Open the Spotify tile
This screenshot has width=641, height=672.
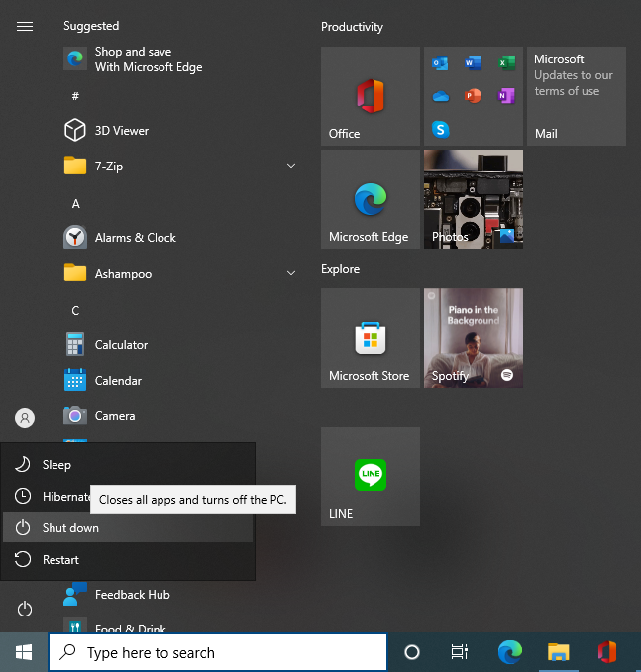pos(474,338)
